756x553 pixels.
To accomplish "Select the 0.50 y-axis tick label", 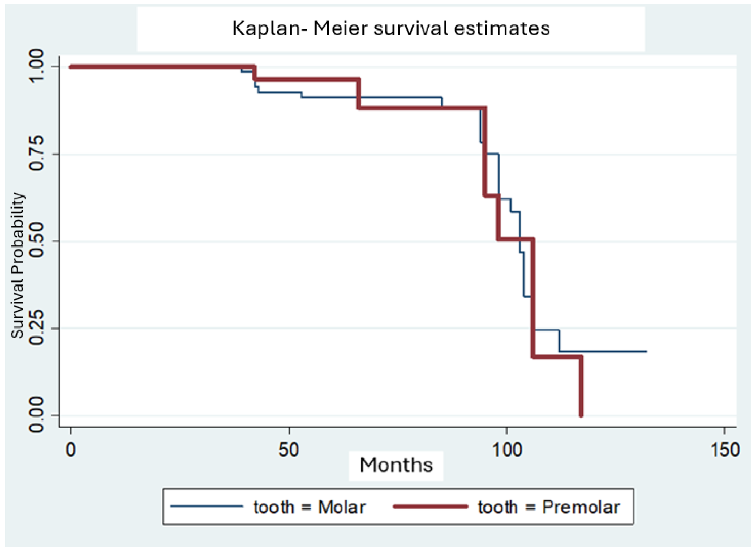I will [x=36, y=241].
